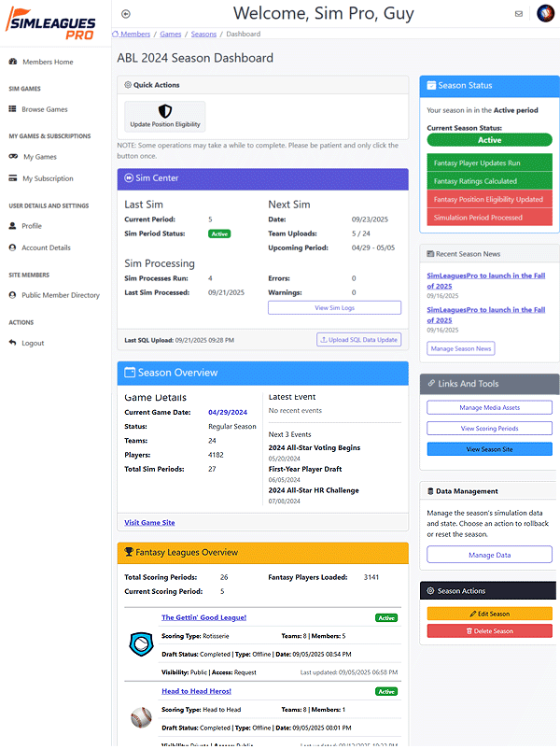Open View Season Site button
The image size is (560, 749).
coord(489,449)
